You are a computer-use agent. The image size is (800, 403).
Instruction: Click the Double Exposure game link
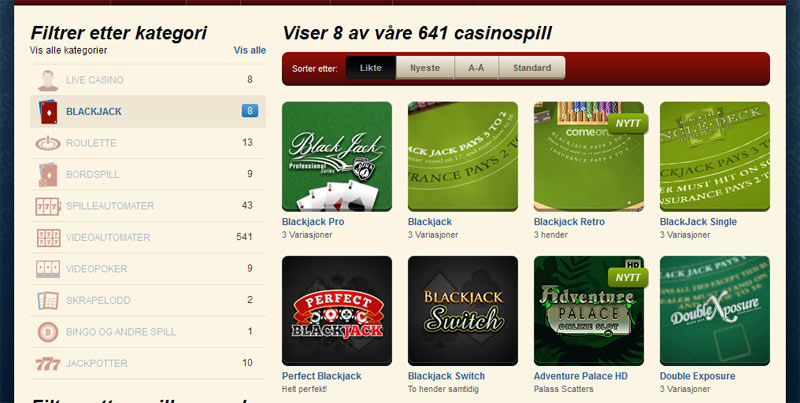point(697,376)
